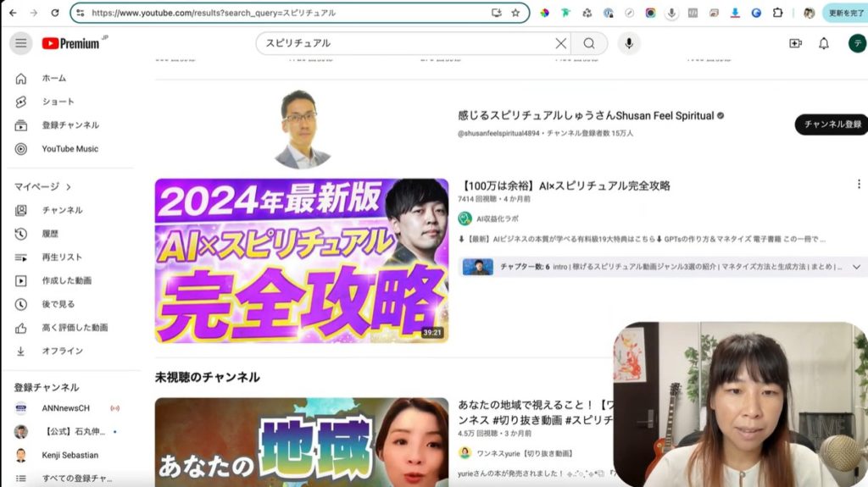Subscribe using チャンネル登録 button
The width and height of the screenshot is (868, 487).
pyautogui.click(x=832, y=125)
